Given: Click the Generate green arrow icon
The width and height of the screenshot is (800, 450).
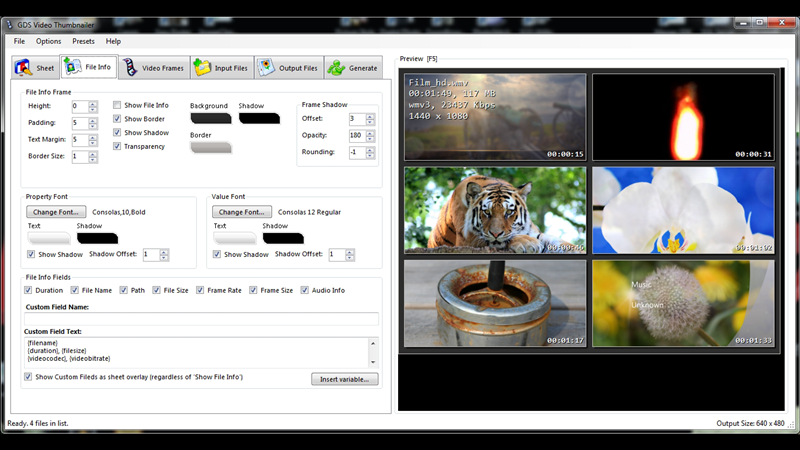Looking at the screenshot, I should click(336, 67).
